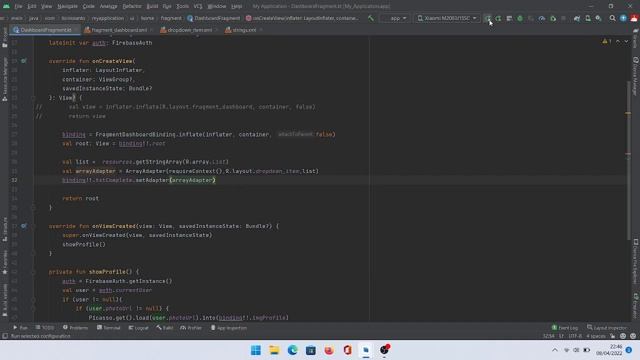Image resolution: width=640 pixels, height=360 pixels.
Task: Go to next highlighted error arrow
Action: click(x=626, y=41)
